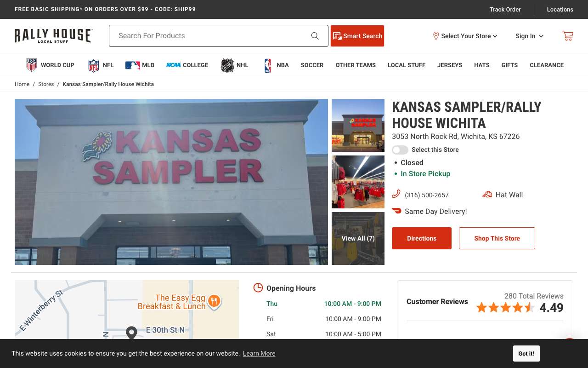Click the Smart Search button icon

click(x=338, y=36)
